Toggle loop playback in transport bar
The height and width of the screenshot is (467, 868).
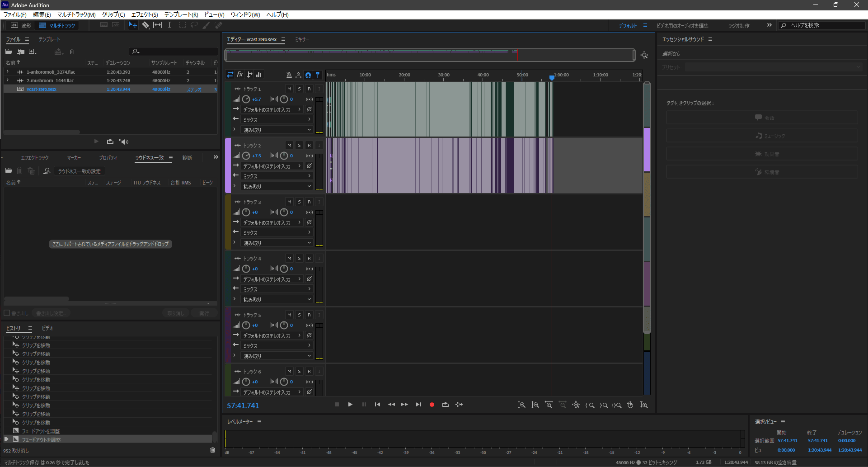(445, 405)
